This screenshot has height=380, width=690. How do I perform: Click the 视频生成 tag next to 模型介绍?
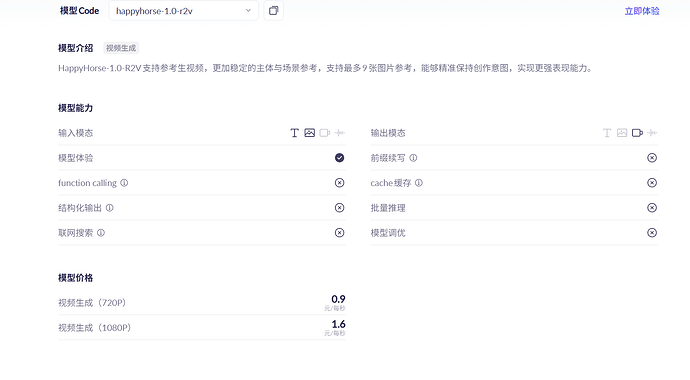coord(121,48)
